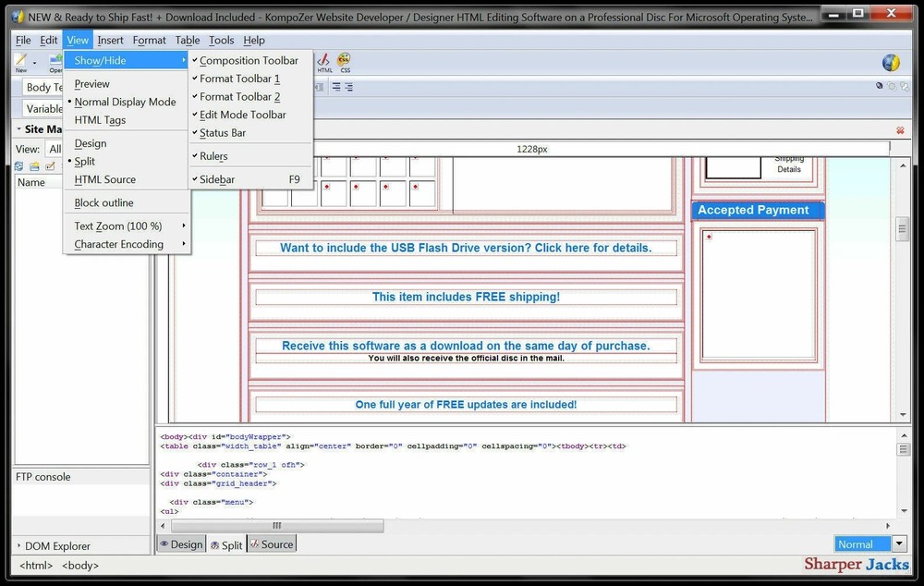The height and width of the screenshot is (586, 924).
Task: Expand the Character Encoding submenu
Action: tap(118, 244)
